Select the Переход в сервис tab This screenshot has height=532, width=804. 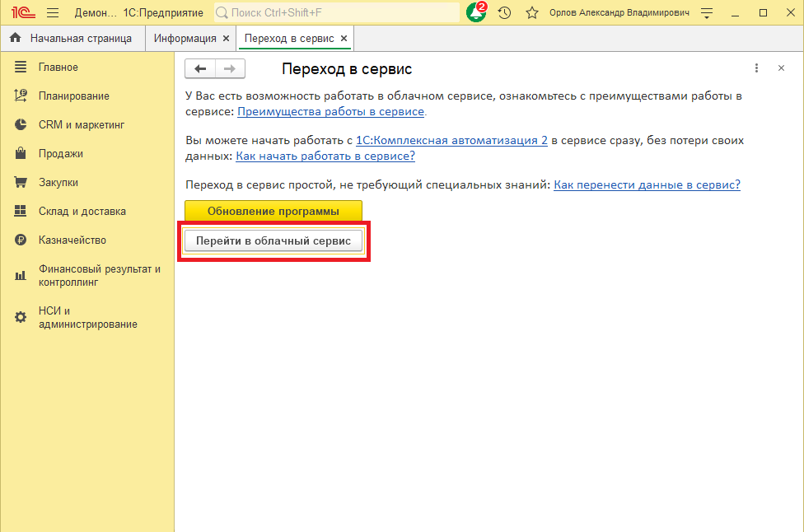coord(289,39)
